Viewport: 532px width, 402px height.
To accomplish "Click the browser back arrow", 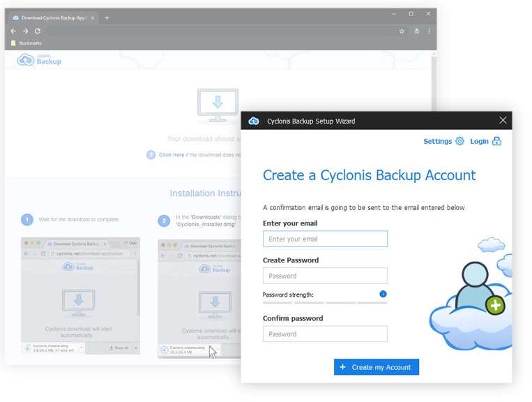I will [x=13, y=31].
